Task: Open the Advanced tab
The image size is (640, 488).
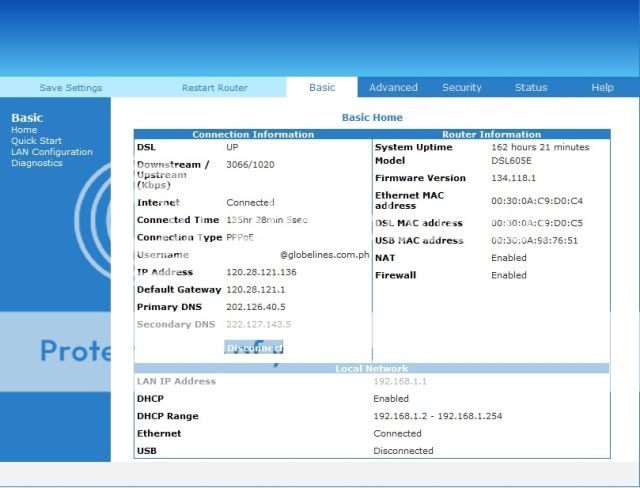Action: [x=393, y=88]
